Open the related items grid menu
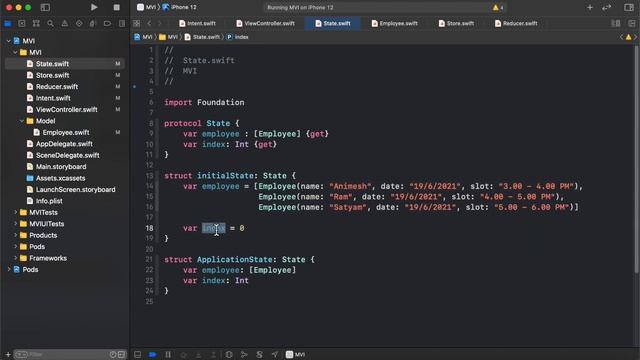This screenshot has width=640, height=360. [137, 24]
